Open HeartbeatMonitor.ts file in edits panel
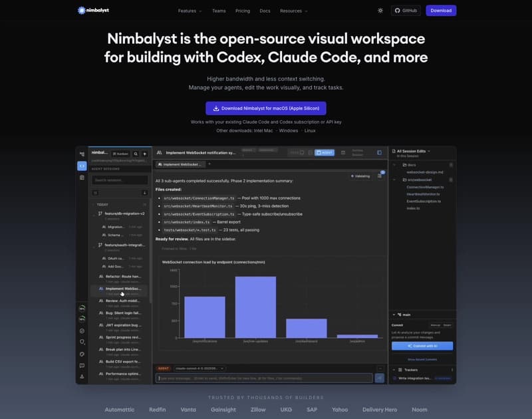Image resolution: width=532 pixels, height=419 pixels. 423,194
